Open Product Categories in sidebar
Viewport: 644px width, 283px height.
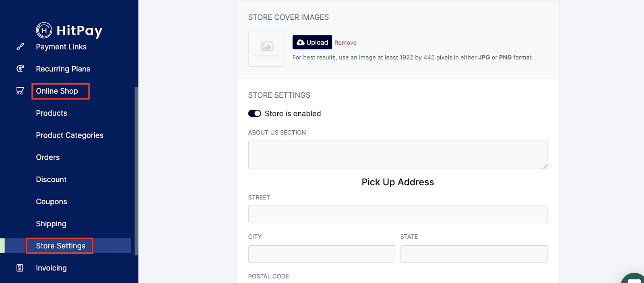(x=70, y=135)
